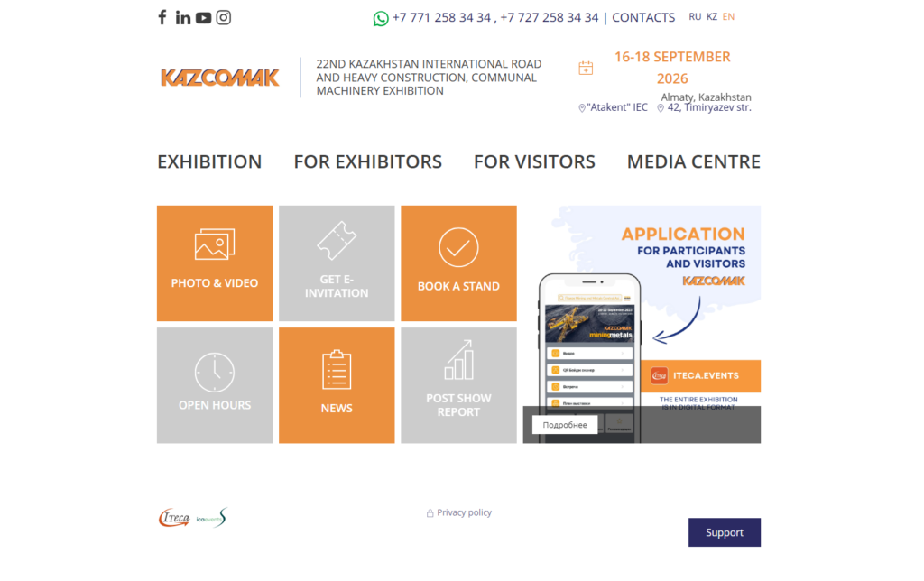924x581 pixels.
Task: Expand the EXHIBITION menu
Action: tap(209, 162)
